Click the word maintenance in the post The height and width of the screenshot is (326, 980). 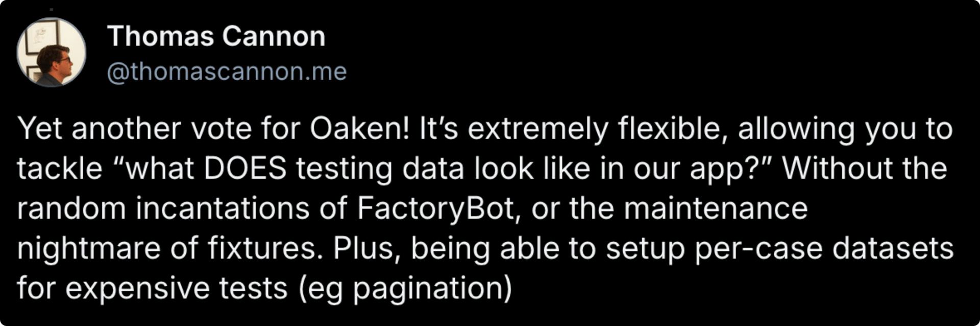716,208
